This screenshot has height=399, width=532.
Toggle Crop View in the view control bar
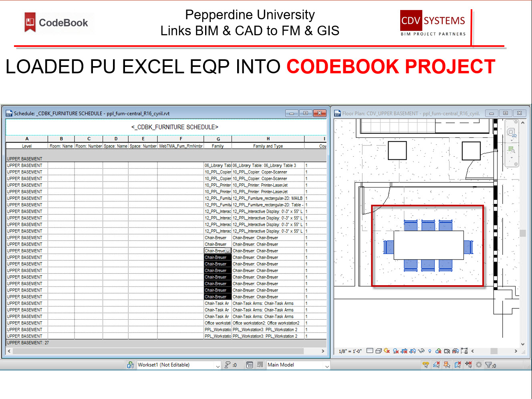point(404,351)
